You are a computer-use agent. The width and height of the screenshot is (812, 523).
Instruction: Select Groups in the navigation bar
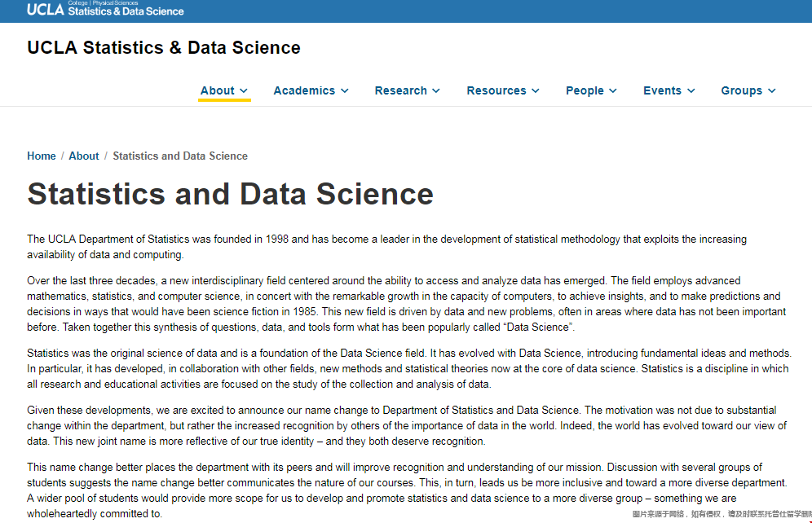coord(741,90)
